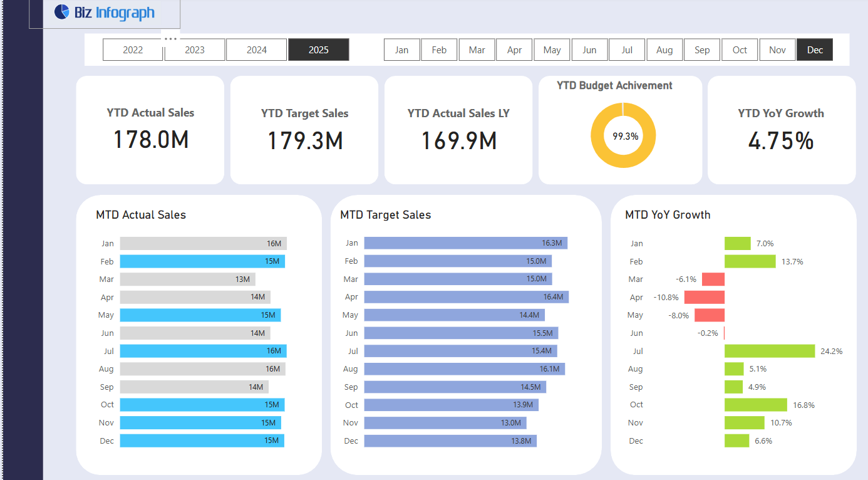Click the Apr bar showing -10.8% growth

(x=705, y=297)
